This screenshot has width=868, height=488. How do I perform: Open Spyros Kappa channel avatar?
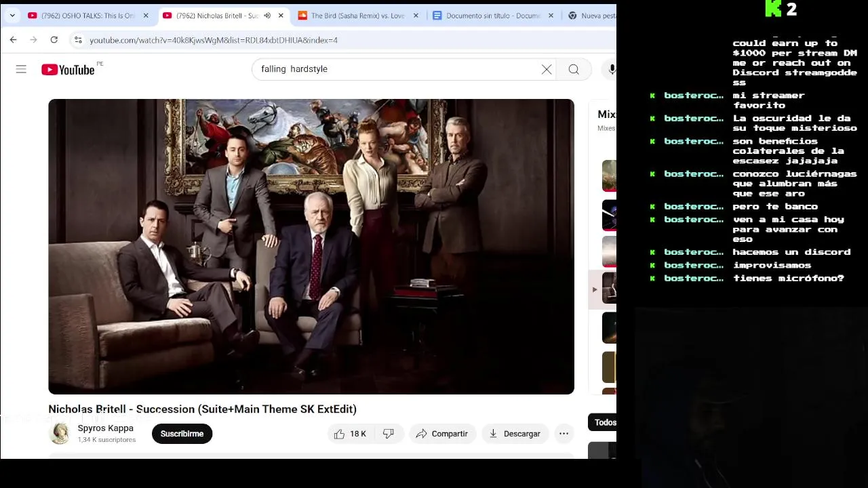tap(60, 433)
